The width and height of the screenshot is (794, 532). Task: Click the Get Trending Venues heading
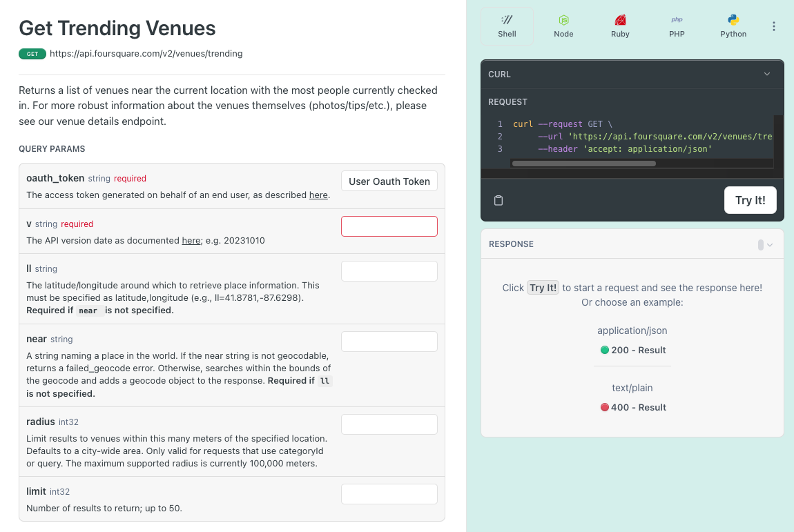(x=117, y=28)
